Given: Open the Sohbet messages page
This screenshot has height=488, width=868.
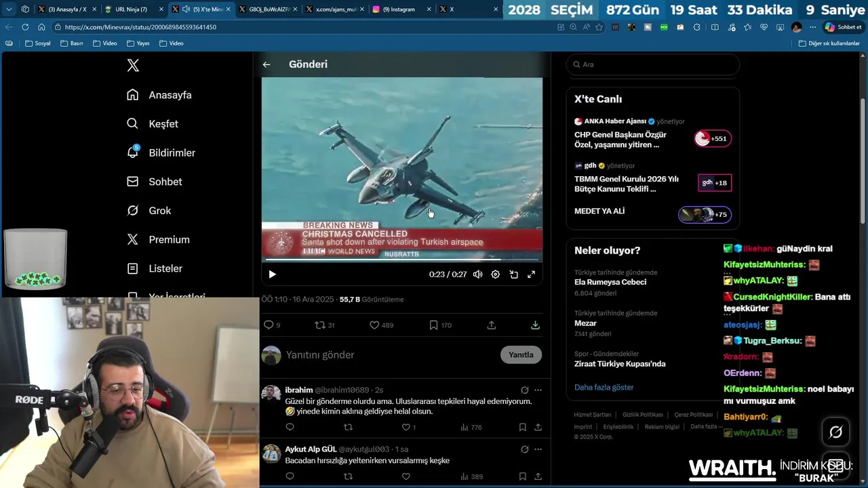Looking at the screenshot, I should pyautogui.click(x=155, y=182).
